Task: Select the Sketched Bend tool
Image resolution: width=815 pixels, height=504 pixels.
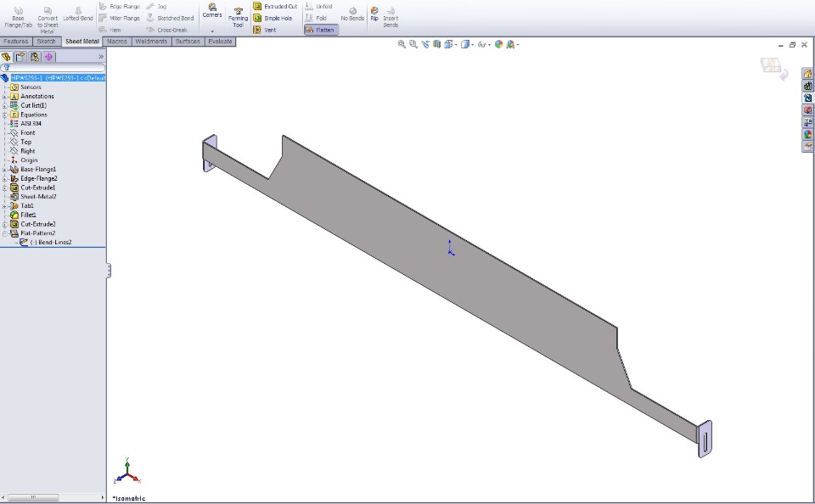Action: pos(171,18)
